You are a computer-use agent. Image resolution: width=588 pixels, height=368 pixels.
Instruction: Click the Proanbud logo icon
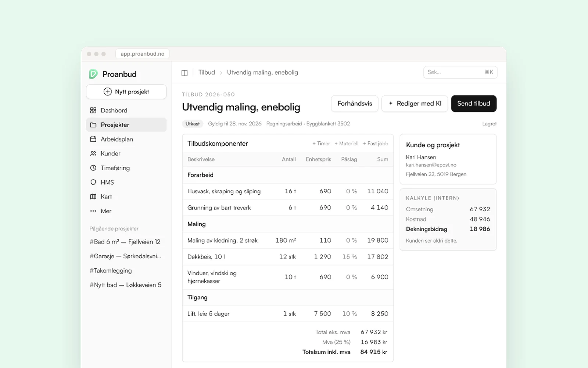(x=93, y=74)
